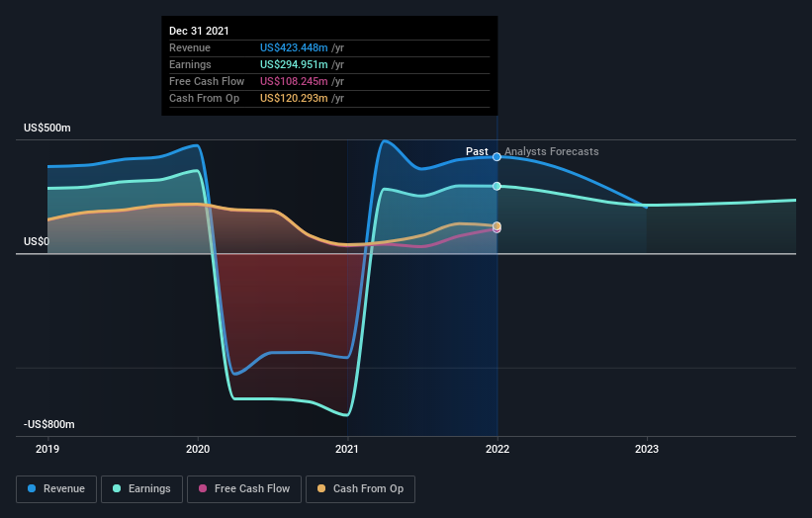Click the Earnings row label in tooltip

point(190,64)
